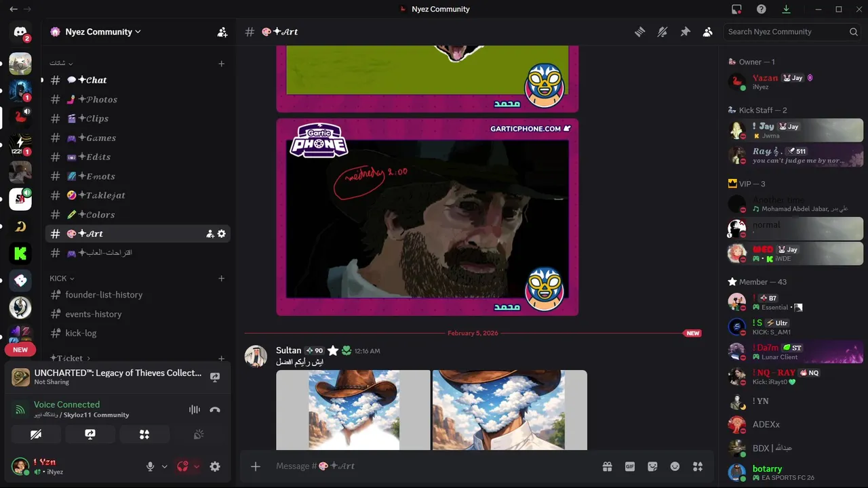Open founder-list-history channel
Viewport: 868px width, 488px height.
(x=138, y=295)
